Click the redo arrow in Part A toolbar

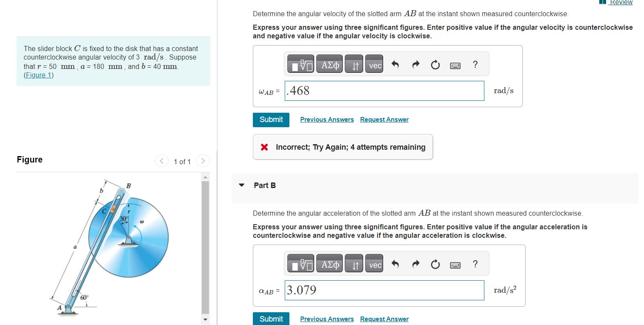point(415,63)
